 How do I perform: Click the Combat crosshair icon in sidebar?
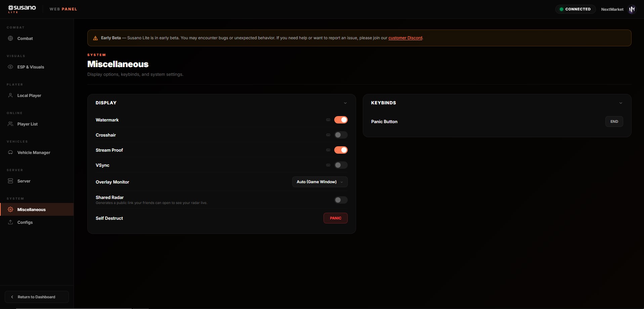(10, 38)
